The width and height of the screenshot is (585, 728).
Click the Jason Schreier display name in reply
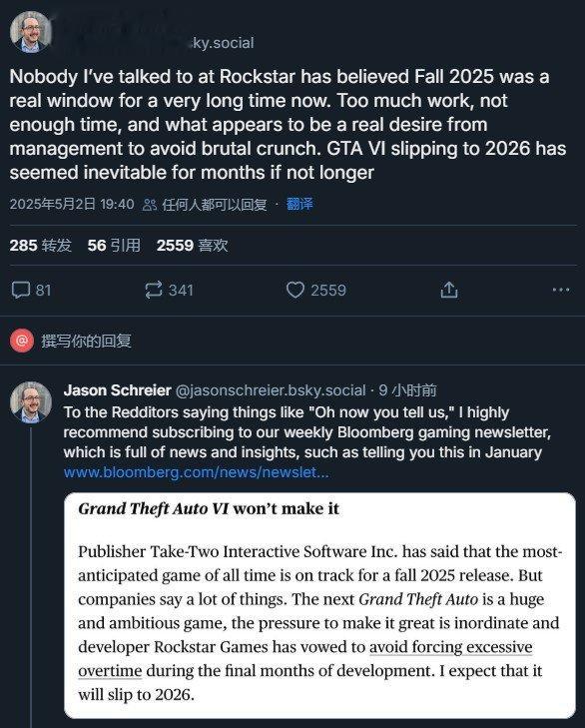[x=118, y=390]
